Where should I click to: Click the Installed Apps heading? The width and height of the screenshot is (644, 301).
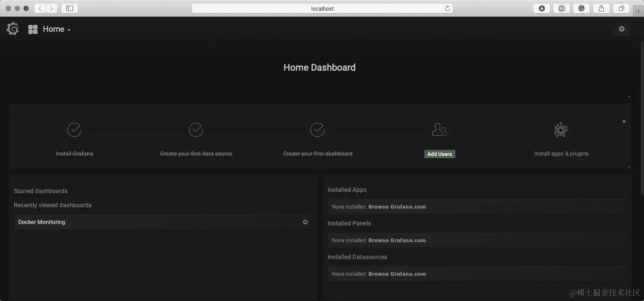pyautogui.click(x=347, y=190)
